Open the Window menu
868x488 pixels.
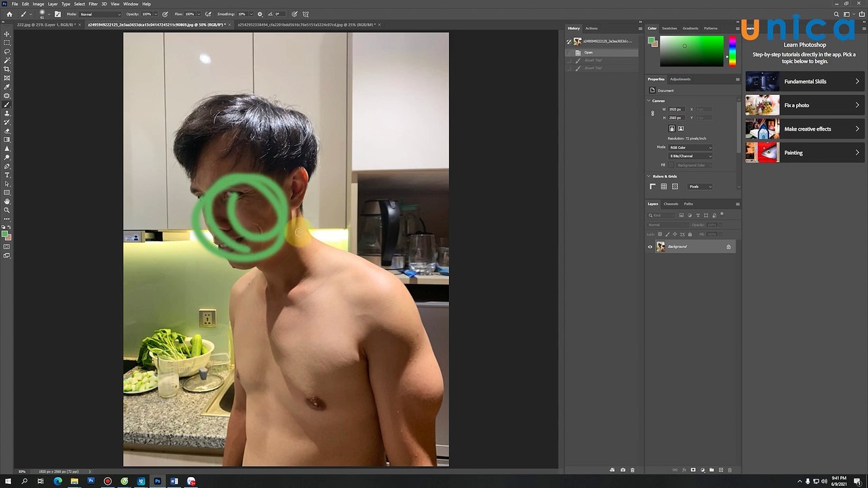131,4
